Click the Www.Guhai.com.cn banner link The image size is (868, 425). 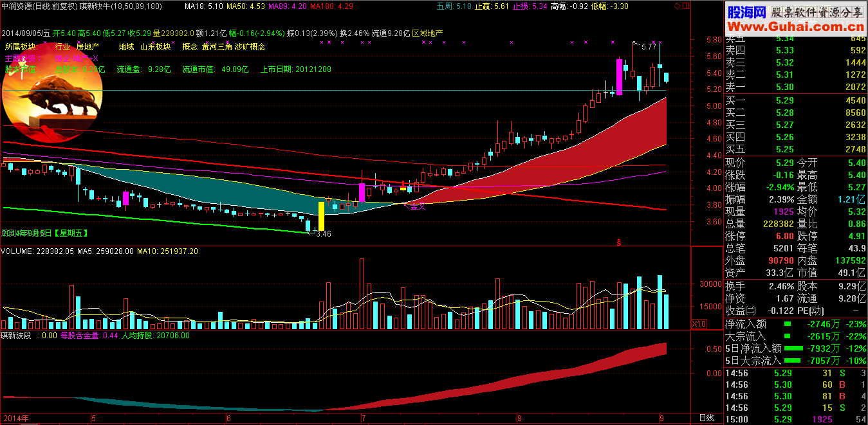coord(795,27)
